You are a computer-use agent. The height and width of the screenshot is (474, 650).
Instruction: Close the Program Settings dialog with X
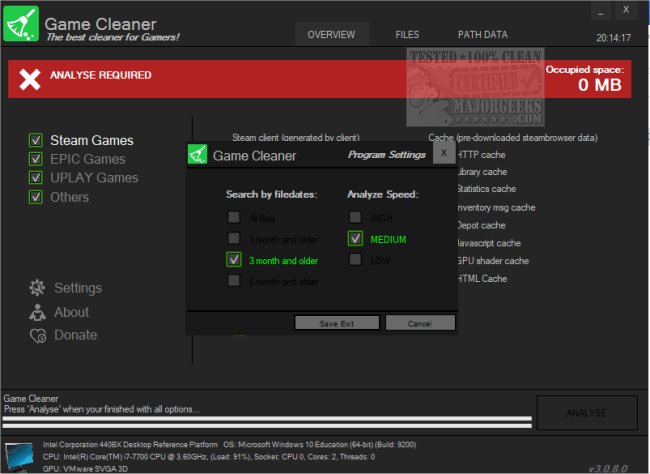pyautogui.click(x=444, y=153)
